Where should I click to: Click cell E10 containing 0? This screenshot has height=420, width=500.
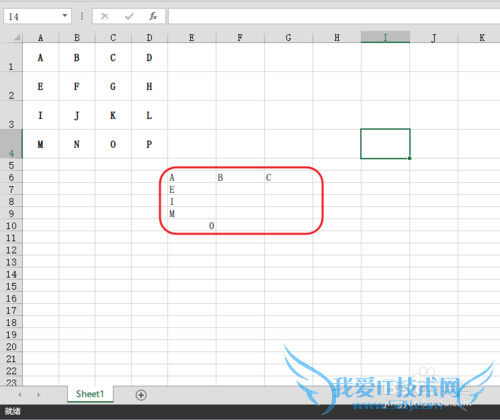coord(192,225)
